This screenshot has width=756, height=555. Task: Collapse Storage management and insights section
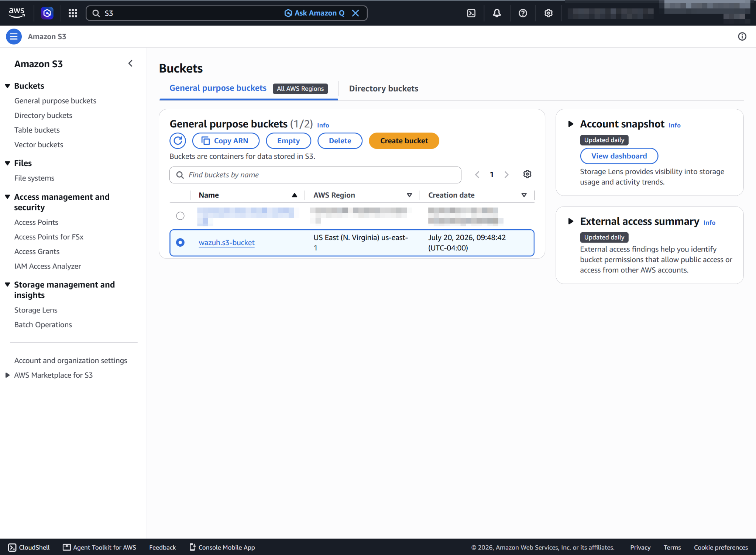click(7, 285)
